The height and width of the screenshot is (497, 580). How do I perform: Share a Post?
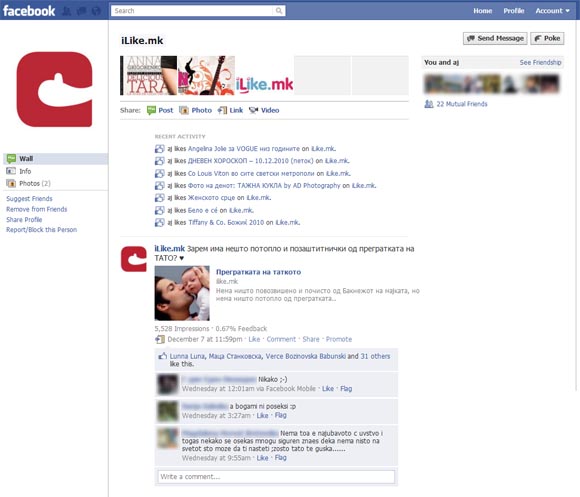pyautogui.click(x=165, y=110)
